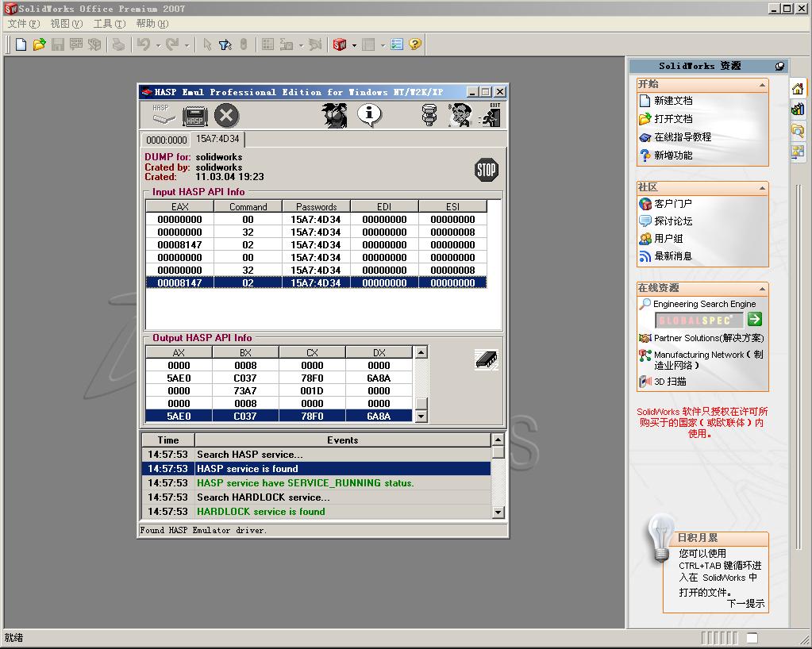Viewport: 812px width, 649px height.
Task: Click the HASP key icon in emulator toolbar
Action: pyautogui.click(x=164, y=114)
